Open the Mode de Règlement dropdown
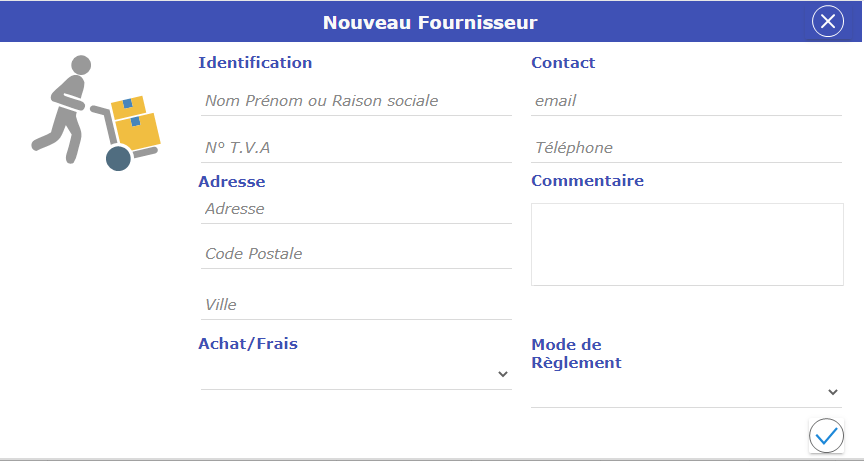This screenshot has width=864, height=461. (686, 392)
